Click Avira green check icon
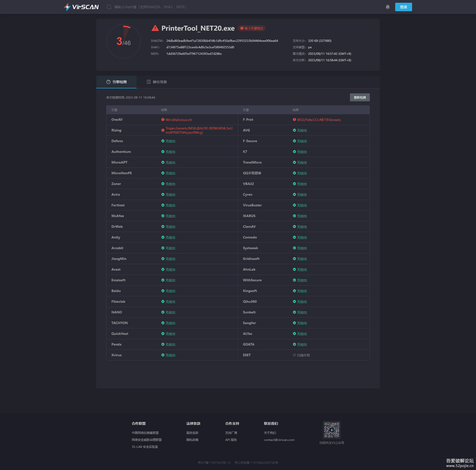Image resolution: width=476 pixels, height=470 pixels. coord(163,194)
